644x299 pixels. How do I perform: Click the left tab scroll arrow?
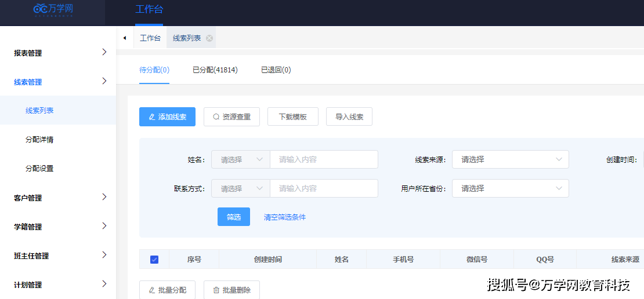pyautogui.click(x=125, y=38)
